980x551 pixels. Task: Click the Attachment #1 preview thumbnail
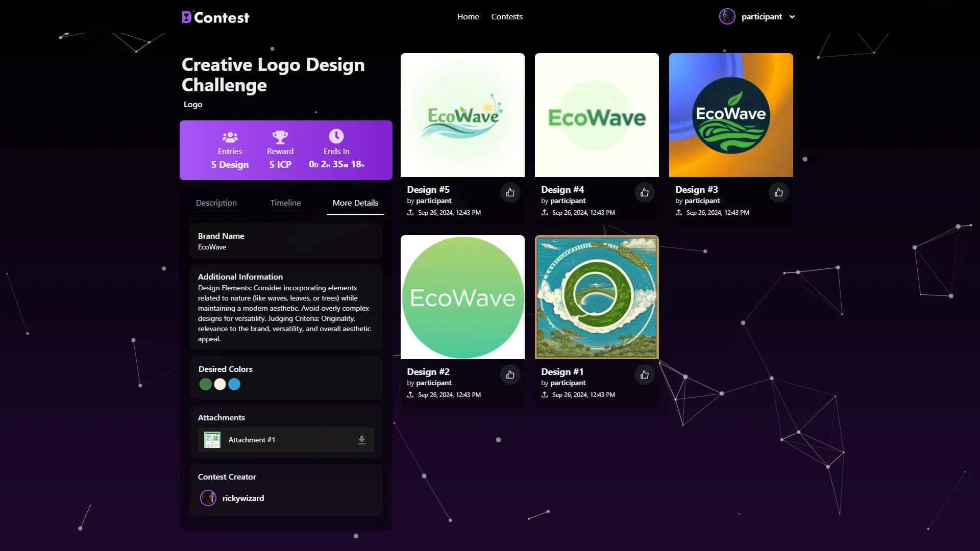(212, 440)
